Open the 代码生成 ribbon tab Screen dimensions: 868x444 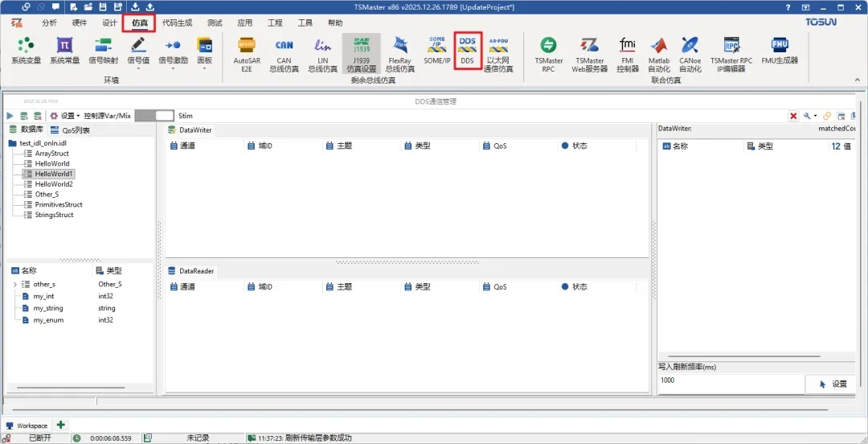click(x=177, y=23)
